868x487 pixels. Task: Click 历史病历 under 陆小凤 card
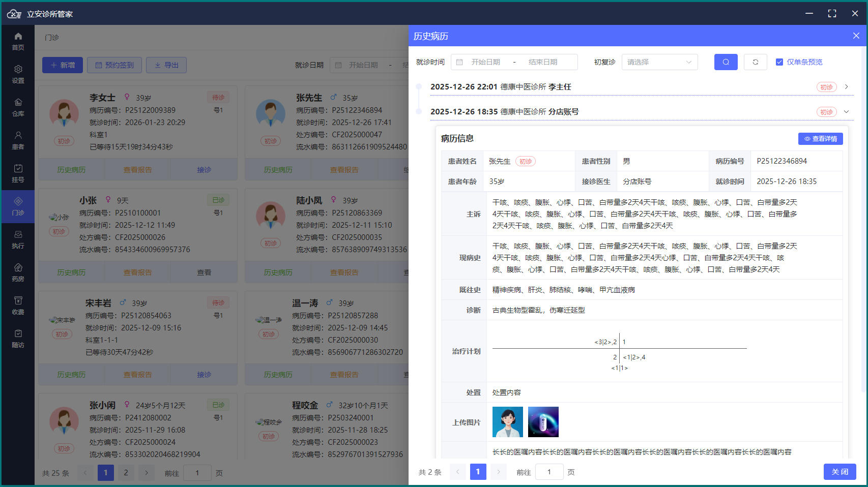tap(278, 272)
